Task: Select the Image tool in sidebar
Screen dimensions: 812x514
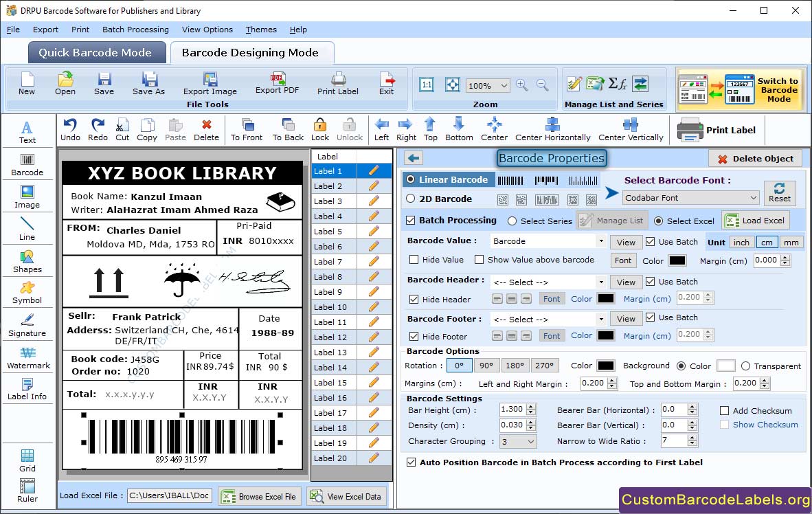Action: pos(27,197)
